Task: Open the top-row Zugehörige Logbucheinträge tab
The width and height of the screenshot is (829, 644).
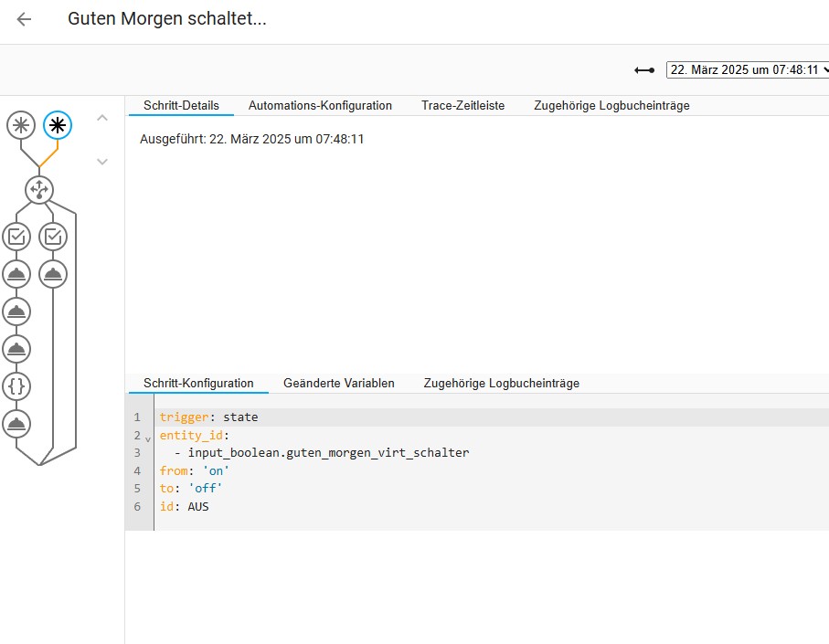Action: pyautogui.click(x=611, y=106)
